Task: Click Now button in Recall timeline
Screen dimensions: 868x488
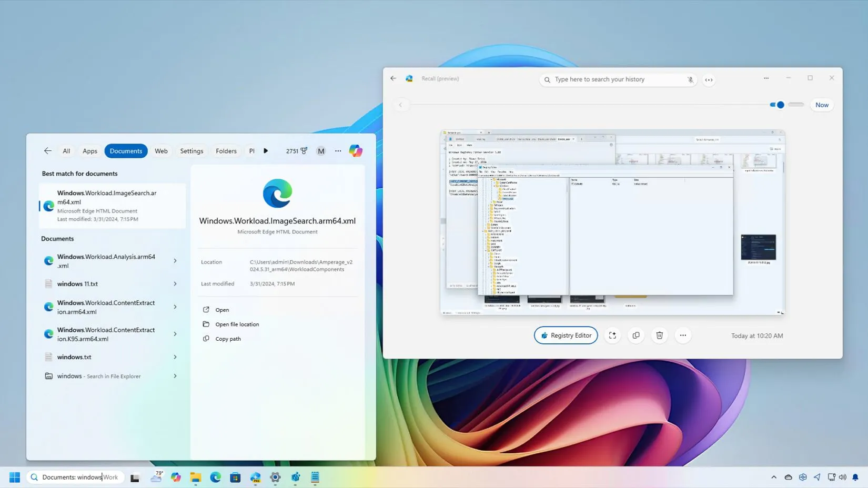Action: [x=822, y=105]
